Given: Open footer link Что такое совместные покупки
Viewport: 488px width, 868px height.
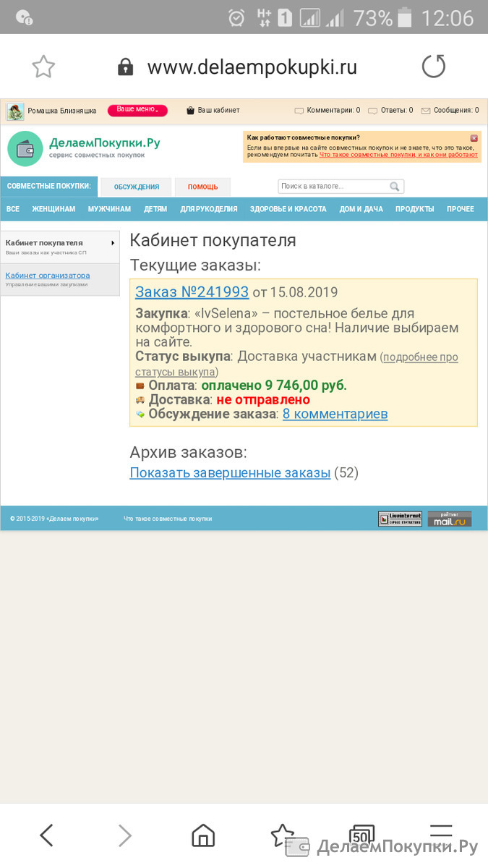Looking at the screenshot, I should tap(168, 519).
